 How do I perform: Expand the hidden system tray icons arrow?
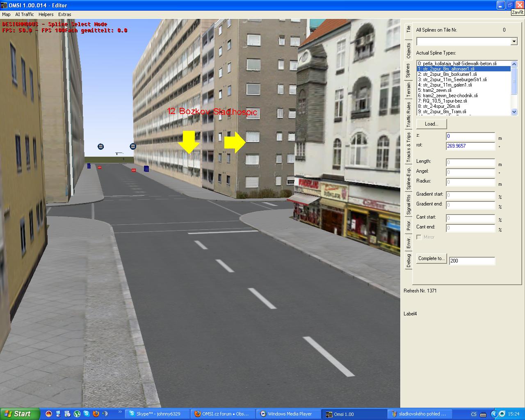(494, 414)
